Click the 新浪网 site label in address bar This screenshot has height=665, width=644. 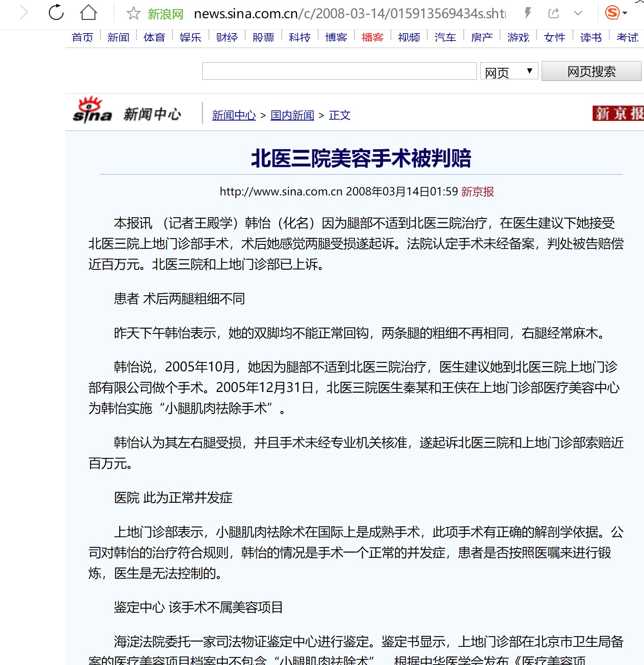(x=165, y=14)
